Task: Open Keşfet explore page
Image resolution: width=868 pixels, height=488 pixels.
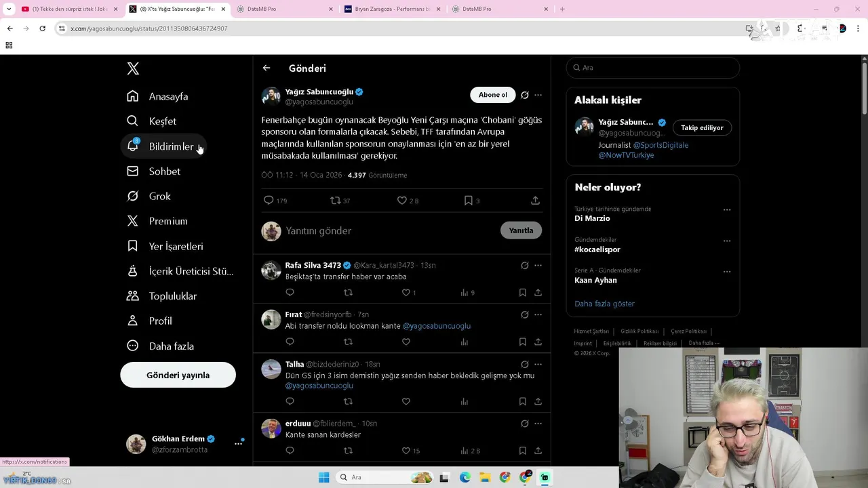Action: (151, 121)
